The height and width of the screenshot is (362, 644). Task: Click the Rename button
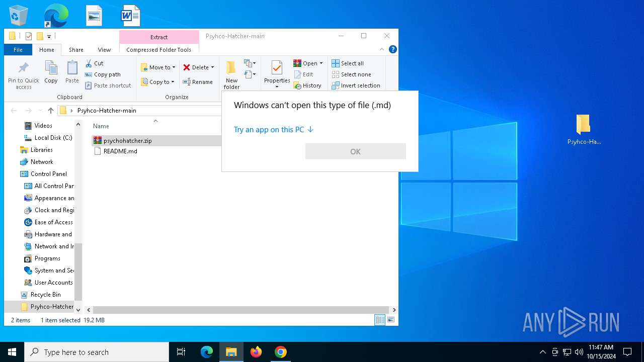(x=198, y=82)
